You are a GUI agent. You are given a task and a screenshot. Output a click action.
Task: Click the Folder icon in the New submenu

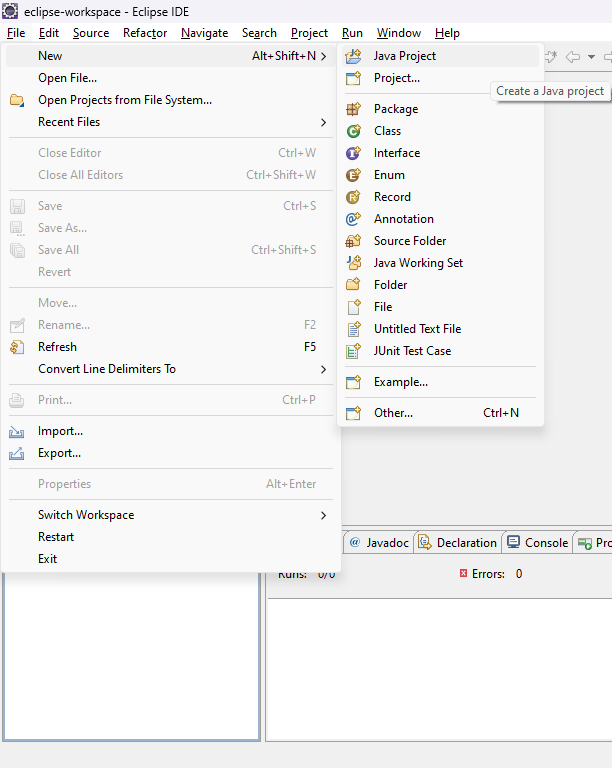[x=353, y=285]
